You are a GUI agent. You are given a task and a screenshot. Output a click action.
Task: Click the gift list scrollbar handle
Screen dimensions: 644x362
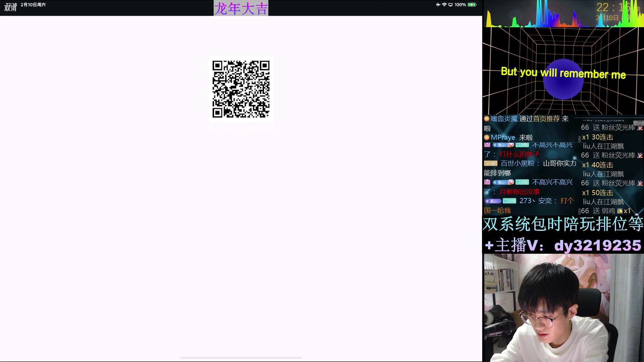579,138
